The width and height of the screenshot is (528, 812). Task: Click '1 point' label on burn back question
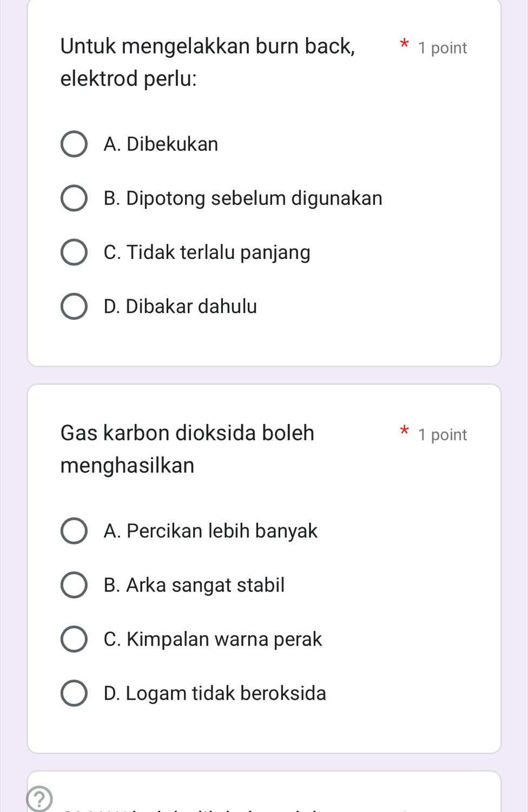[x=443, y=48]
